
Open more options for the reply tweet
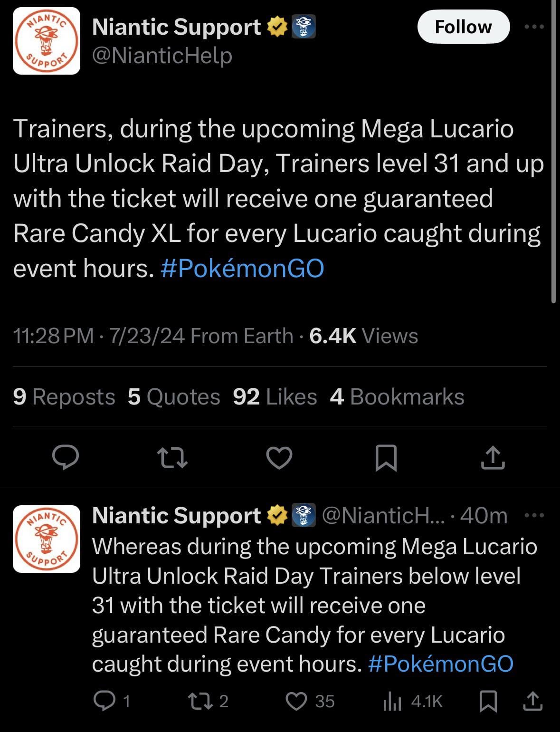coord(535,515)
